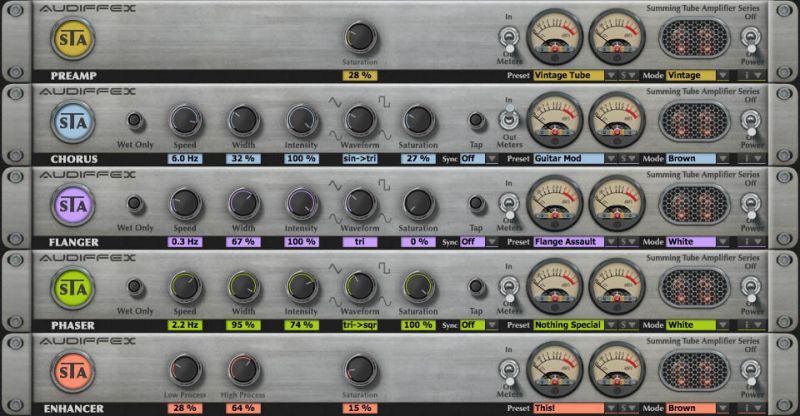Click the left VU meter on Enhancer

click(555, 370)
